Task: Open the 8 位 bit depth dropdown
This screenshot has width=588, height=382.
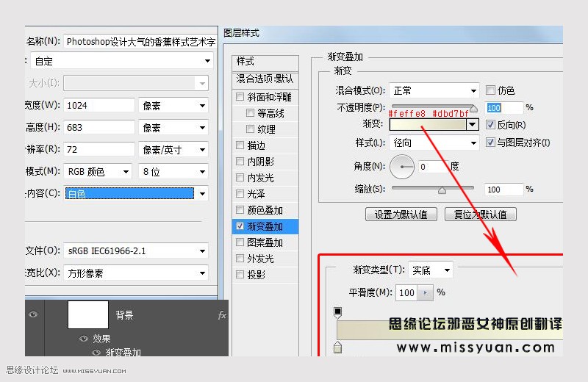Action: (x=173, y=171)
